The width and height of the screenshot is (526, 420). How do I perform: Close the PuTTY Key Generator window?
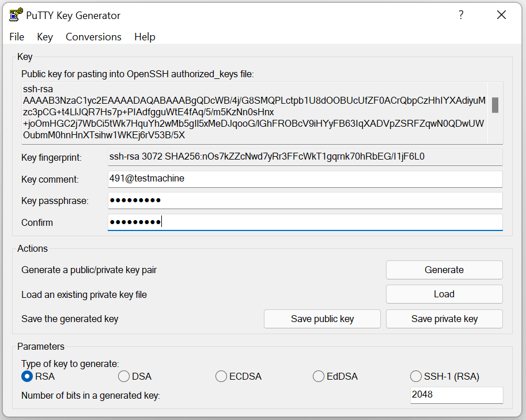pos(501,15)
